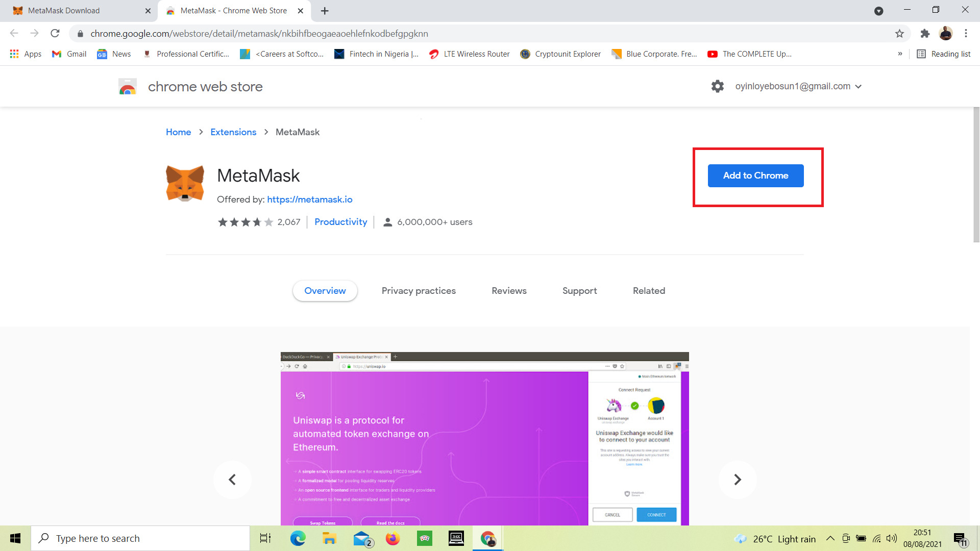Go to the Home breadcrumb
Viewport: 980px width, 551px height.
178,132
